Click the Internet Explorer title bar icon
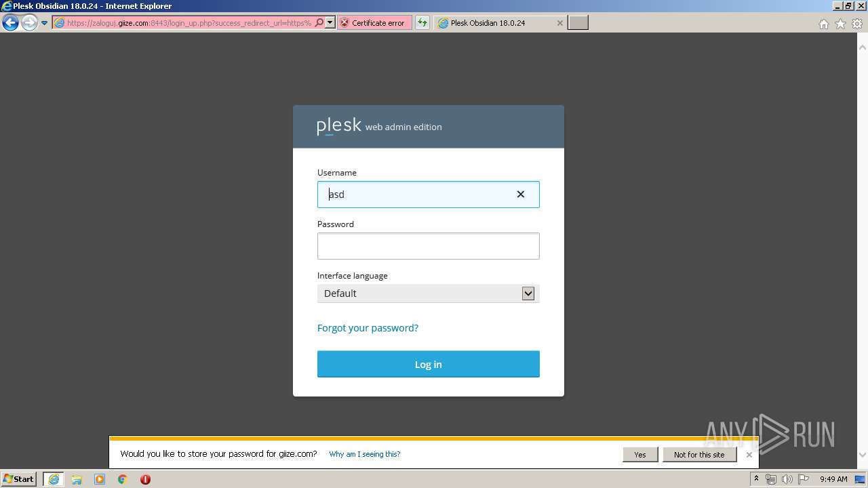Viewport: 868px width, 488px height. (7, 6)
